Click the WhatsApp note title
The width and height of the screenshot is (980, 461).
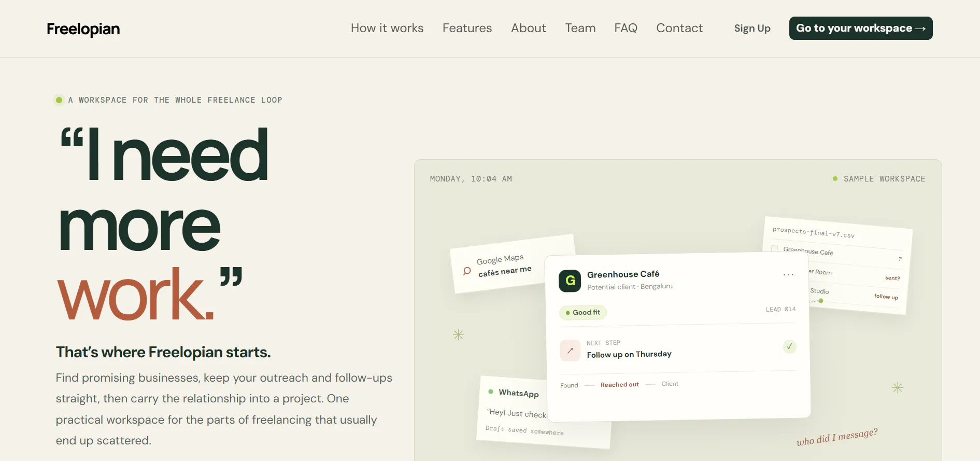coord(519,393)
